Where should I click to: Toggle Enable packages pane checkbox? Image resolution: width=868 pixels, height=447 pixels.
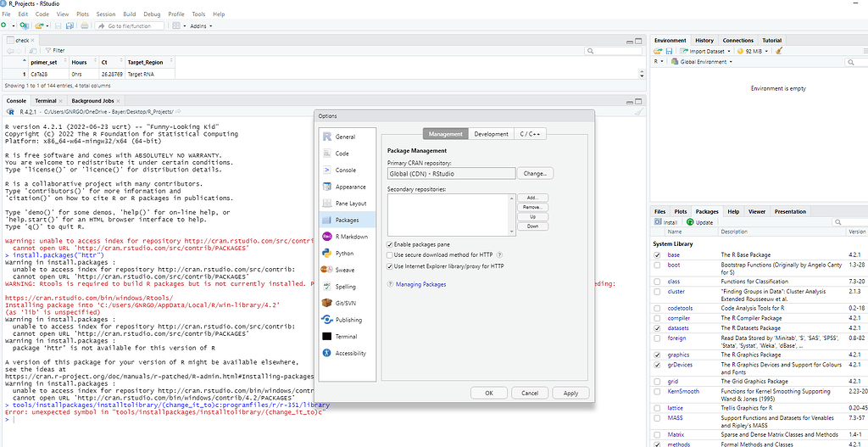tap(390, 244)
